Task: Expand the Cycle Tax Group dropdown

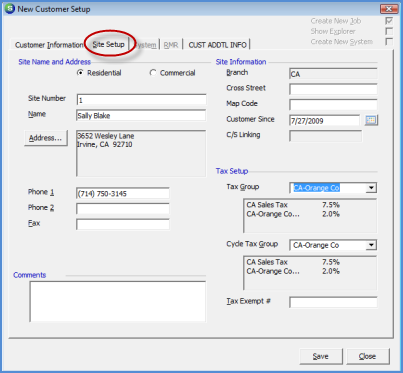Action: tap(371, 245)
